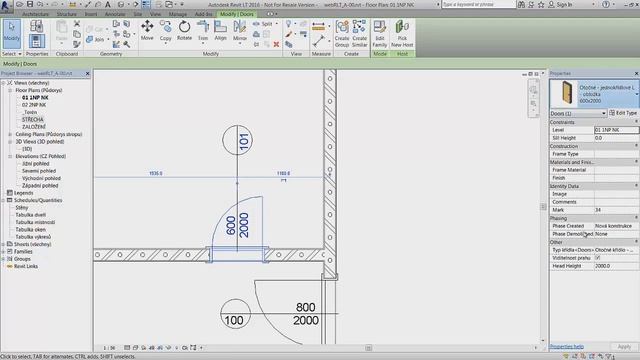The image size is (640, 360).
Task: Click the Mark value 34
Action: click(616, 210)
